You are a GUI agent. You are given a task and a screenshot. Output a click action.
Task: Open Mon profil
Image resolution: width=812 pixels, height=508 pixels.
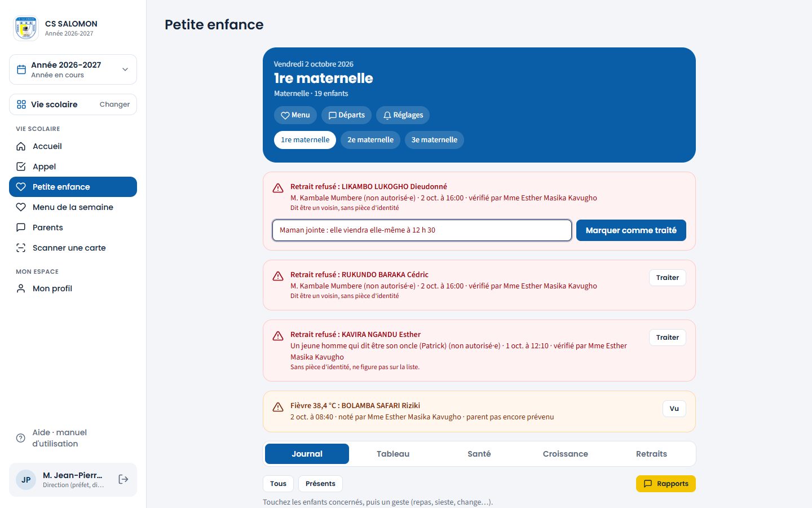[x=73, y=288]
